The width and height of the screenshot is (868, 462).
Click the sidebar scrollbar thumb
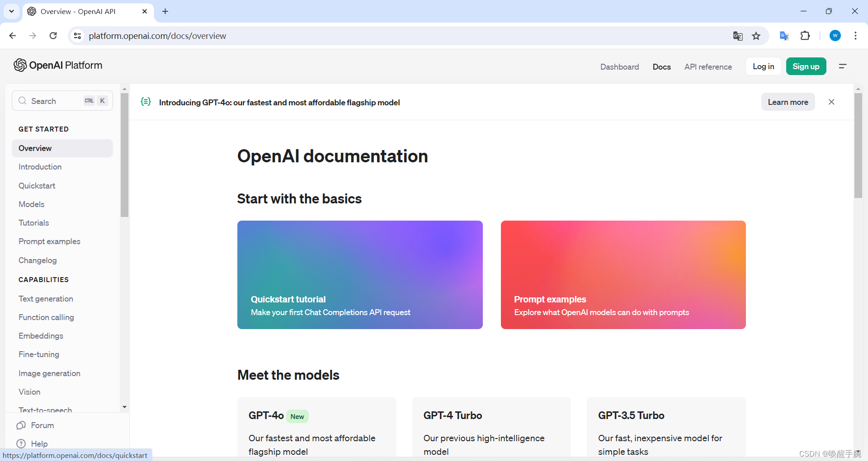coord(125,155)
